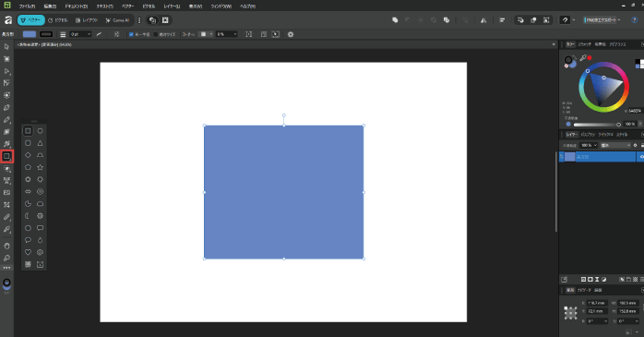This screenshot has width=644, height=337.
Task: Adjust the color opacity slider
Action: (597, 124)
